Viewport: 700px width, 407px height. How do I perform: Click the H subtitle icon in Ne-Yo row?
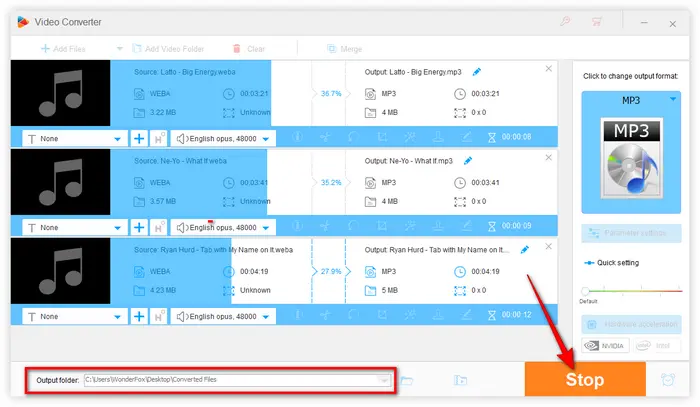pyautogui.click(x=159, y=228)
